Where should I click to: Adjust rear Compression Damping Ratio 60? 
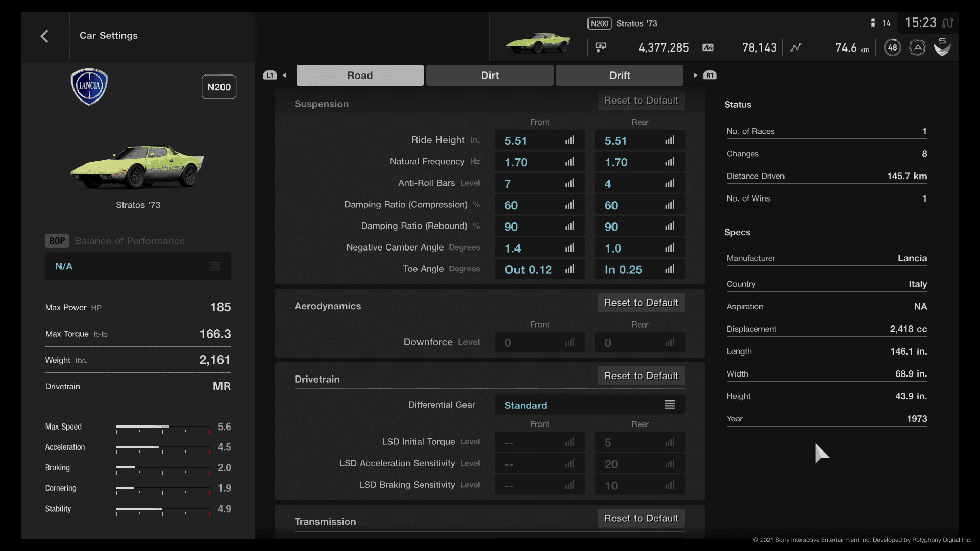[x=640, y=205]
